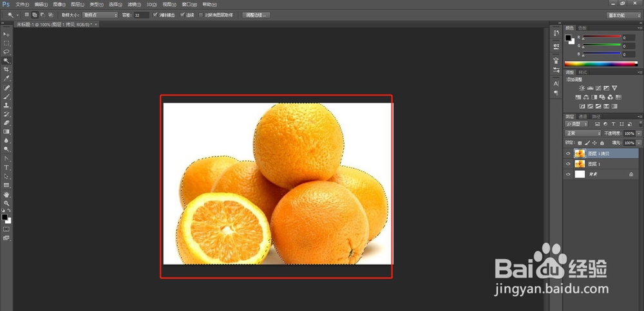Click the tolerance input field
Viewport: 644px width, 311px height.
142,15
